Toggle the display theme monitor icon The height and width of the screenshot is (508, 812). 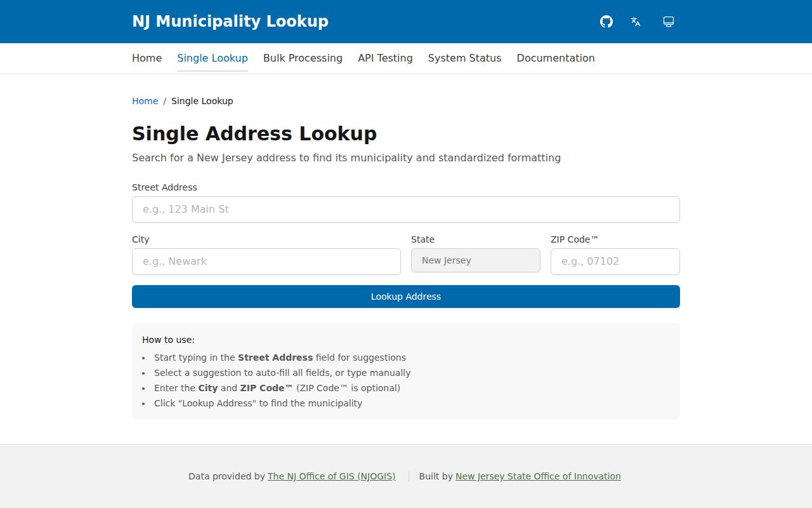(x=669, y=22)
